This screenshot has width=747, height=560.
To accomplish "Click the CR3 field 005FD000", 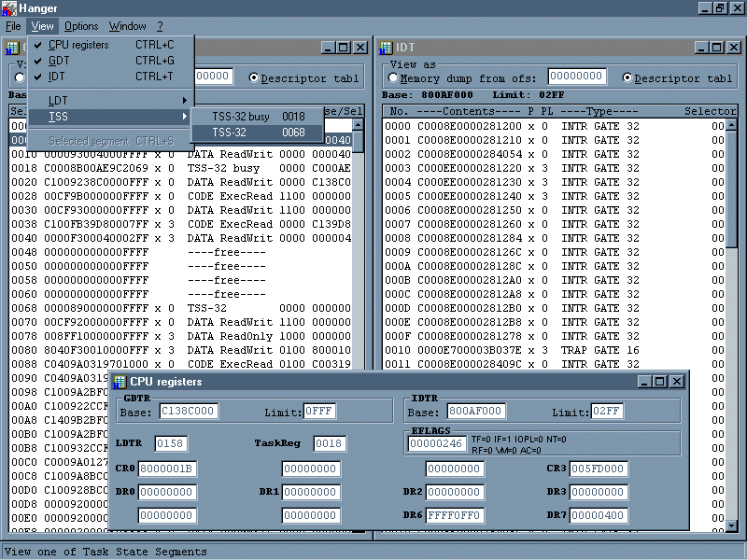I will pos(599,469).
